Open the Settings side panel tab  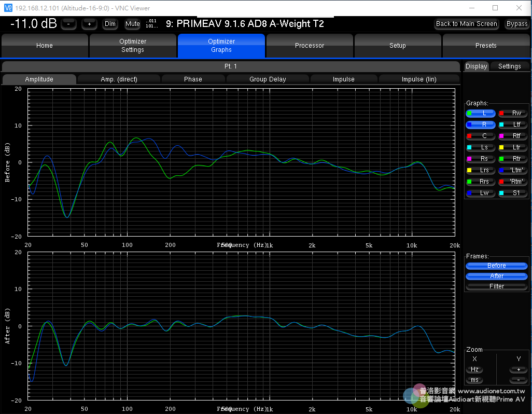(509, 66)
